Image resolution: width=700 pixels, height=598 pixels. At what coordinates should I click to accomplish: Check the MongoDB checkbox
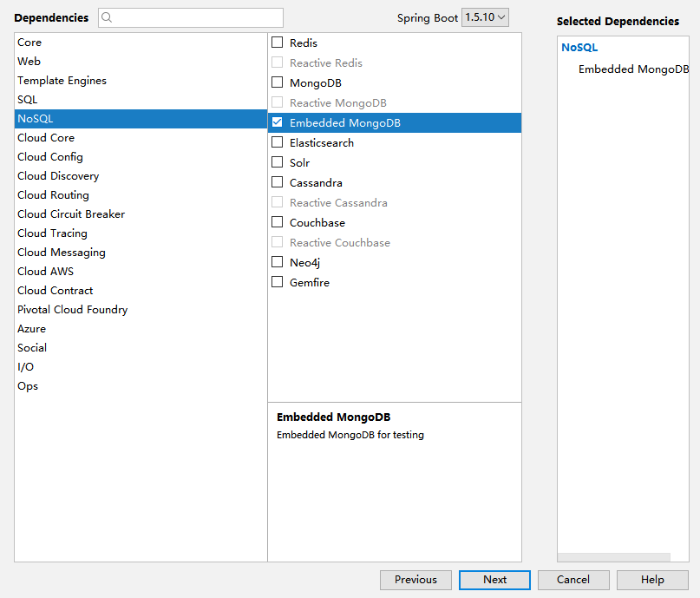click(278, 82)
